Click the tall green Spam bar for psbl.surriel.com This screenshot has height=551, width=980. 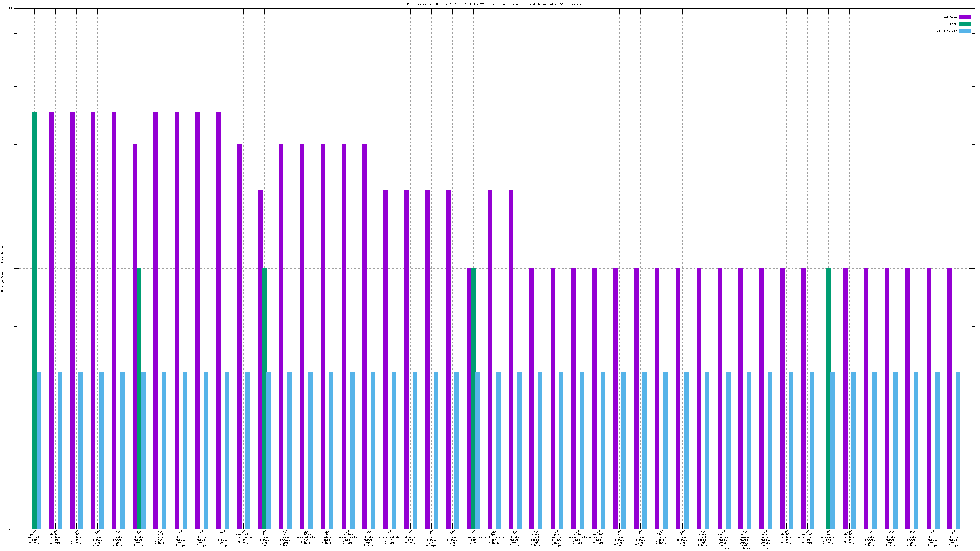click(x=35, y=319)
